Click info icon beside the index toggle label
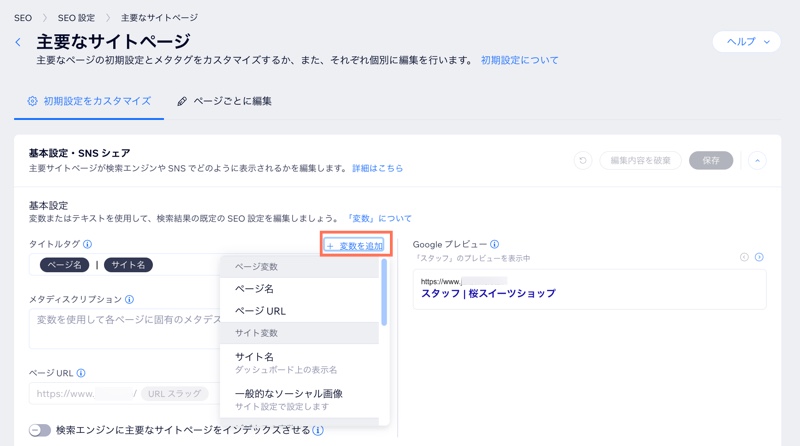This screenshot has height=446, width=800. (318, 430)
